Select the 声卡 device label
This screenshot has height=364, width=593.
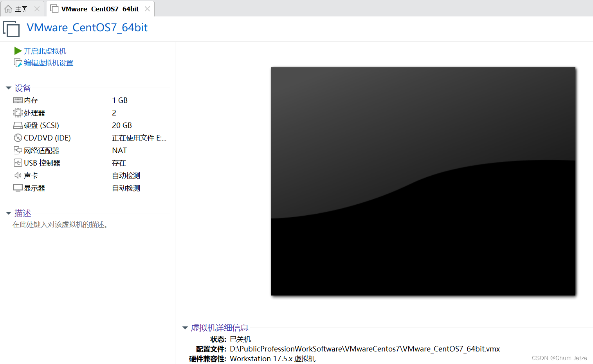tap(31, 176)
